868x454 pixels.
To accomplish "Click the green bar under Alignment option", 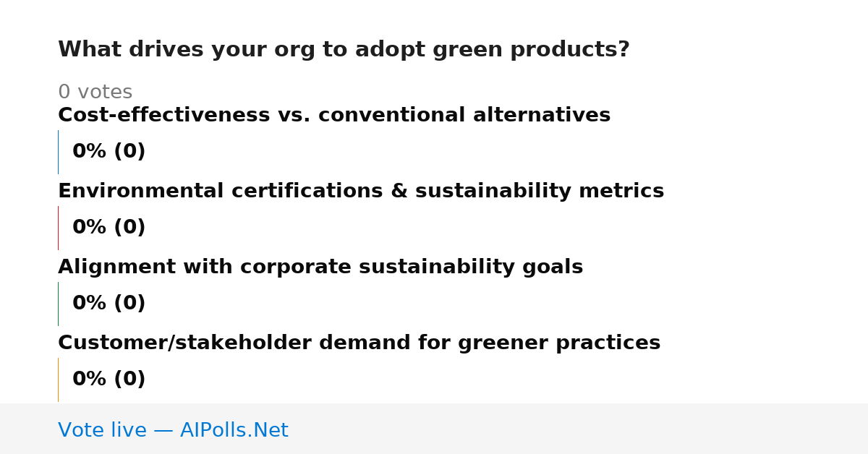I will [x=58, y=304].
